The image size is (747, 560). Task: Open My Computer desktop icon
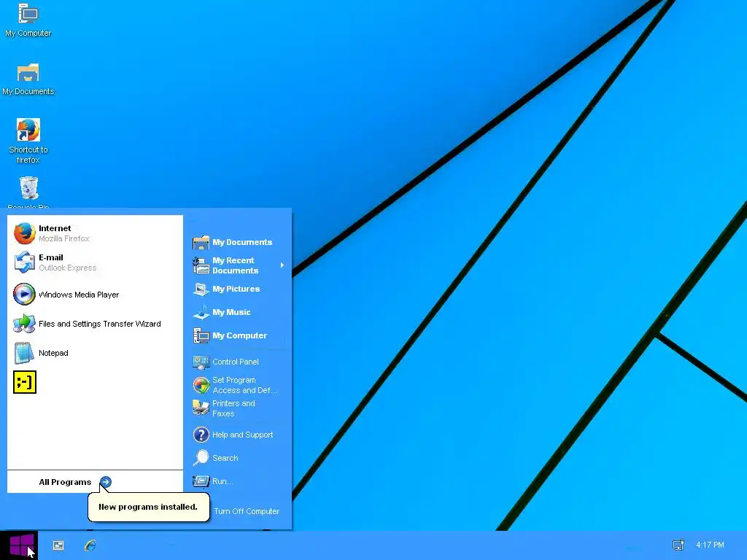click(x=28, y=20)
